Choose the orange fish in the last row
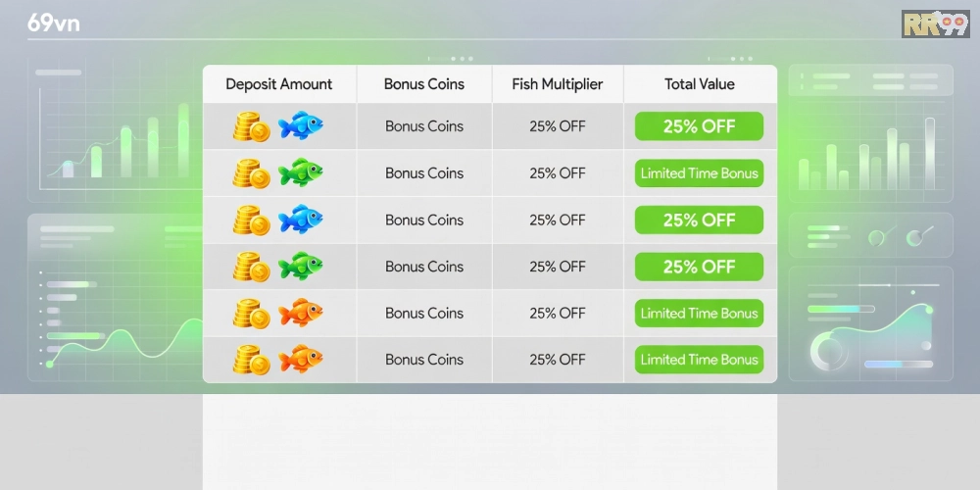This screenshot has width=980, height=490. click(x=300, y=360)
